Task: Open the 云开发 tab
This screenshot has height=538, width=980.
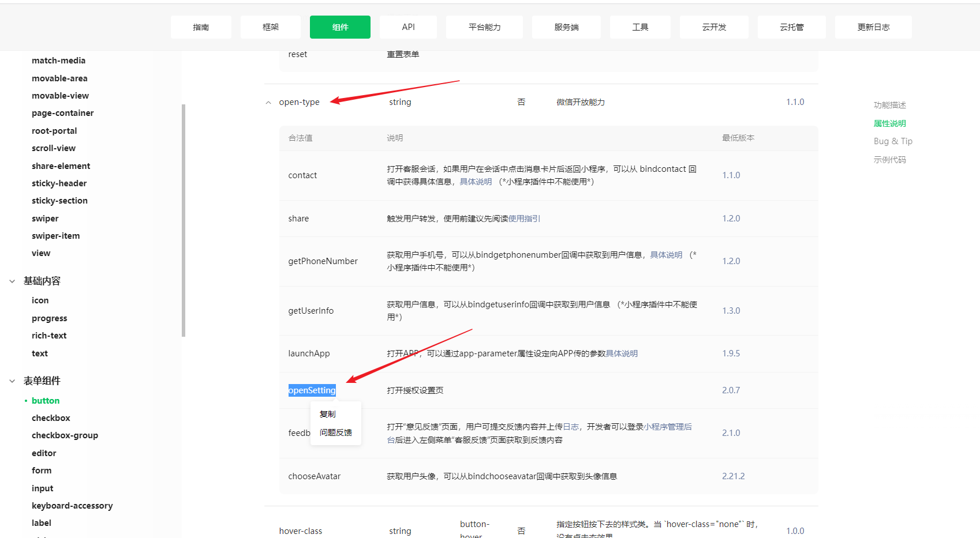Action: [x=714, y=27]
